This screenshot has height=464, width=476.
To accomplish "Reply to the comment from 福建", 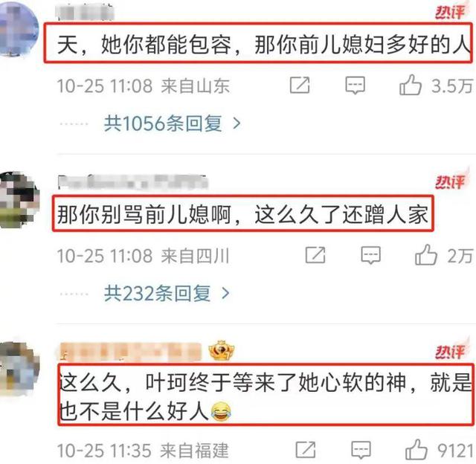I will [361, 450].
